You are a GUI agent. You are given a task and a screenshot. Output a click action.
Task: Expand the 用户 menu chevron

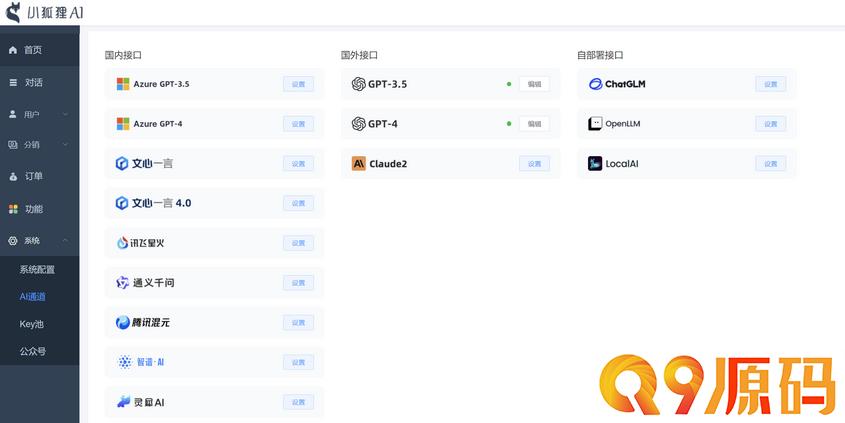65,114
